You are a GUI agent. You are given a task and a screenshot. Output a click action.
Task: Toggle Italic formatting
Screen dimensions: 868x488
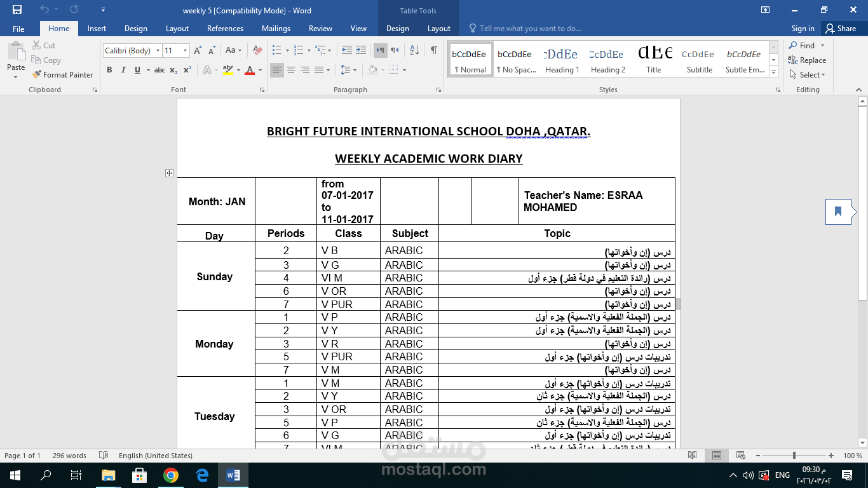coord(123,70)
